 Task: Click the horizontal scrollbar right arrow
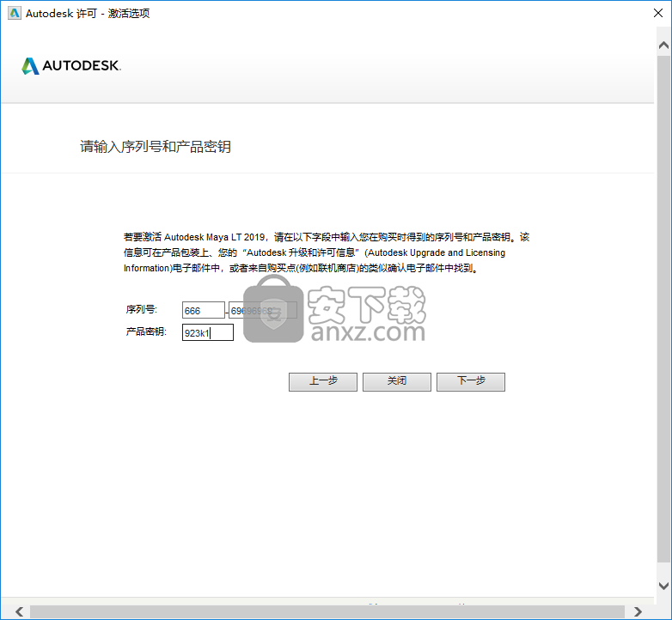coord(638,611)
